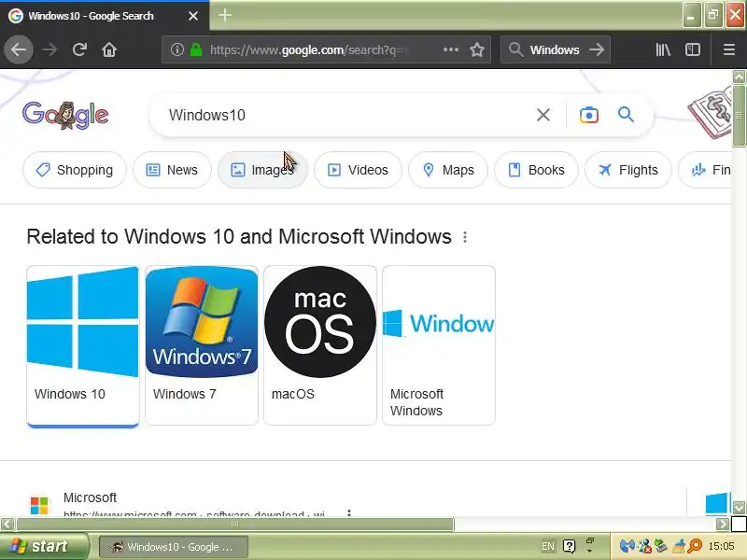Viewport: 747px width, 560px height.
Task: Toggle the sidebar view icon
Action: click(693, 49)
